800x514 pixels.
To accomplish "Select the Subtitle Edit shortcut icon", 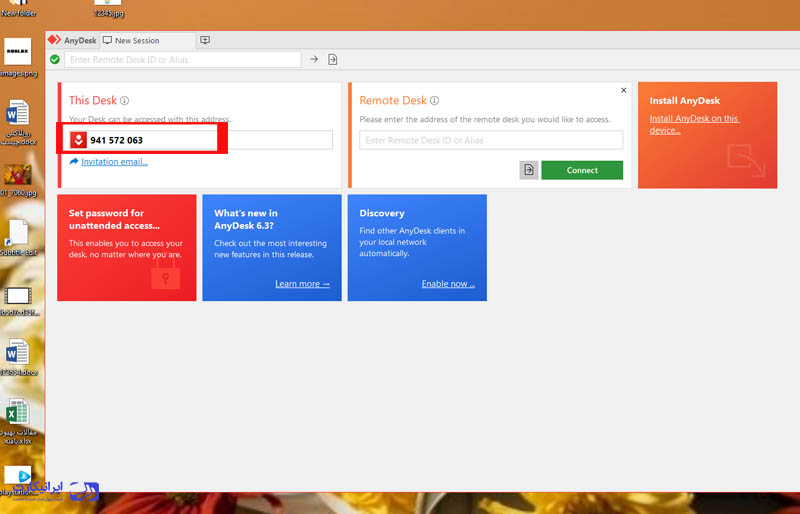I will [x=18, y=237].
